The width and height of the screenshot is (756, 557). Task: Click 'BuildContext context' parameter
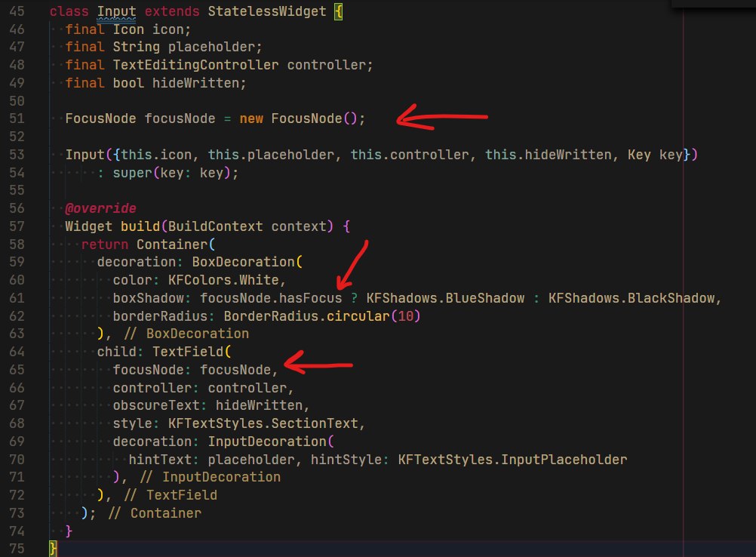coord(247,226)
